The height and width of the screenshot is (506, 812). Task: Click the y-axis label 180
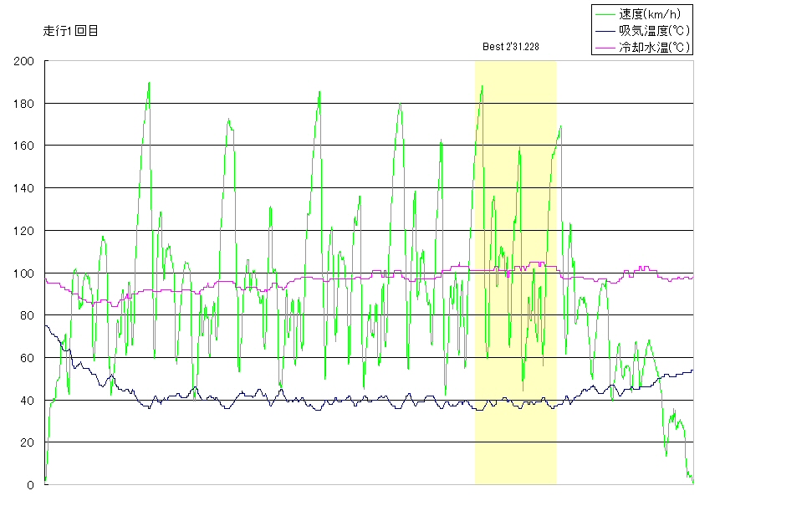(x=23, y=104)
